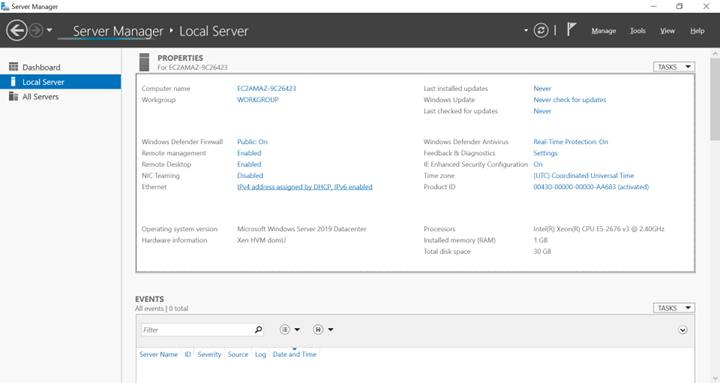
Task: Click the '1 GB' installed memory value
Action: [x=540, y=240]
